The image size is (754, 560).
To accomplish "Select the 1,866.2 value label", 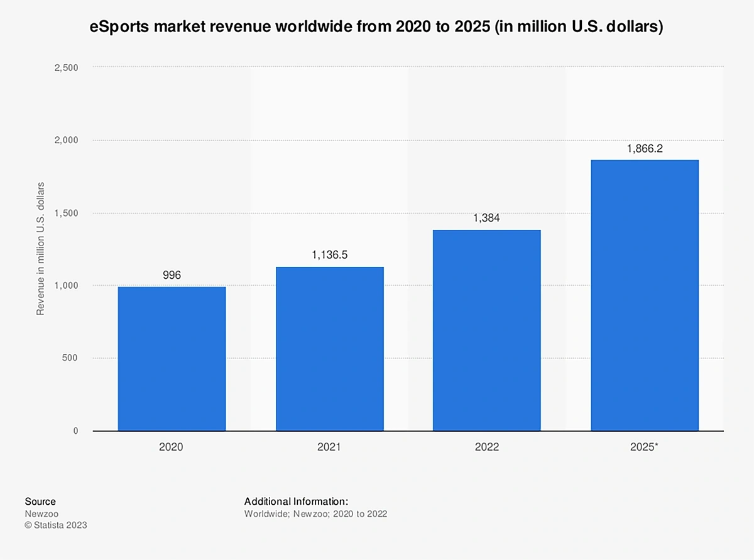I will pos(645,149).
